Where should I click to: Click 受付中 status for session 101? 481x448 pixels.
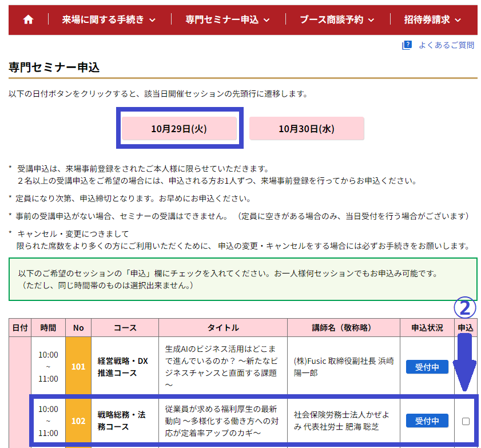[x=427, y=367]
